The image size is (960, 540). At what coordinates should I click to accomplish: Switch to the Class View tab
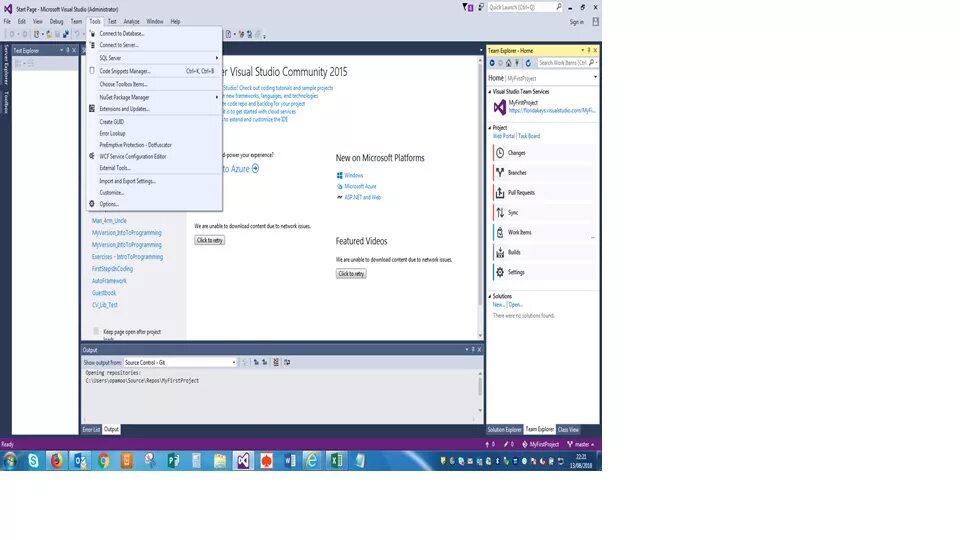click(568, 430)
